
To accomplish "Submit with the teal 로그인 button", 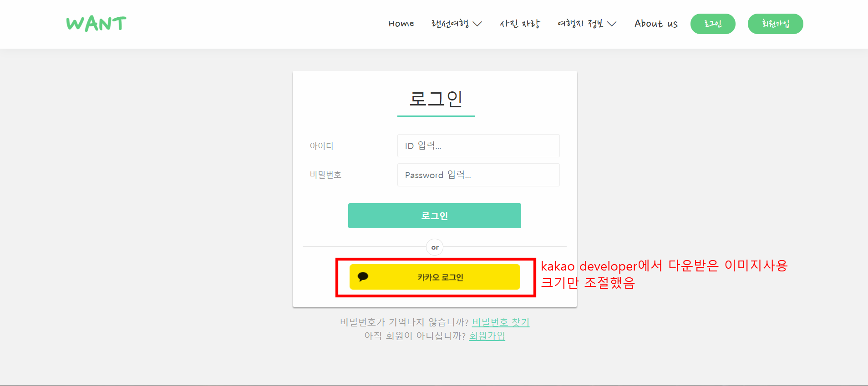I will point(435,216).
